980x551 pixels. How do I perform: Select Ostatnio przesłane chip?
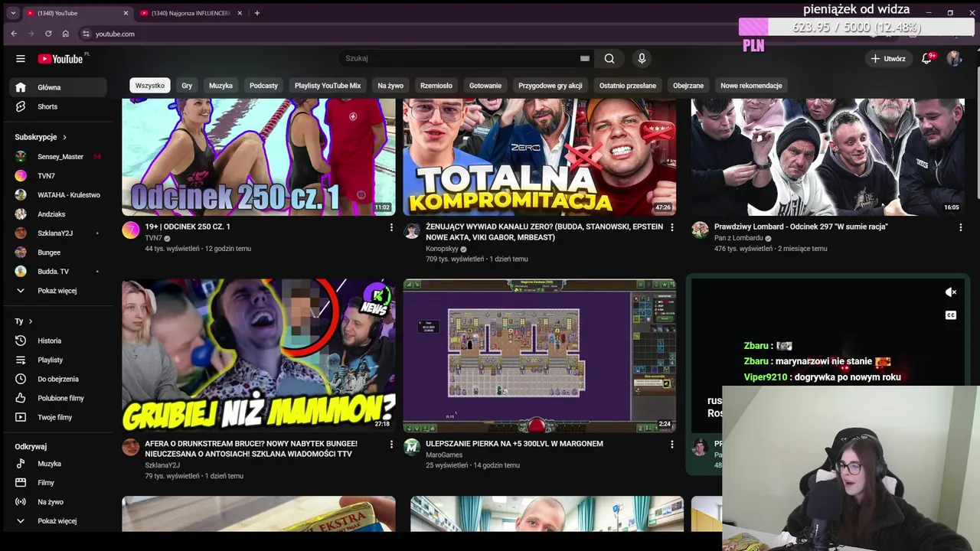point(628,86)
